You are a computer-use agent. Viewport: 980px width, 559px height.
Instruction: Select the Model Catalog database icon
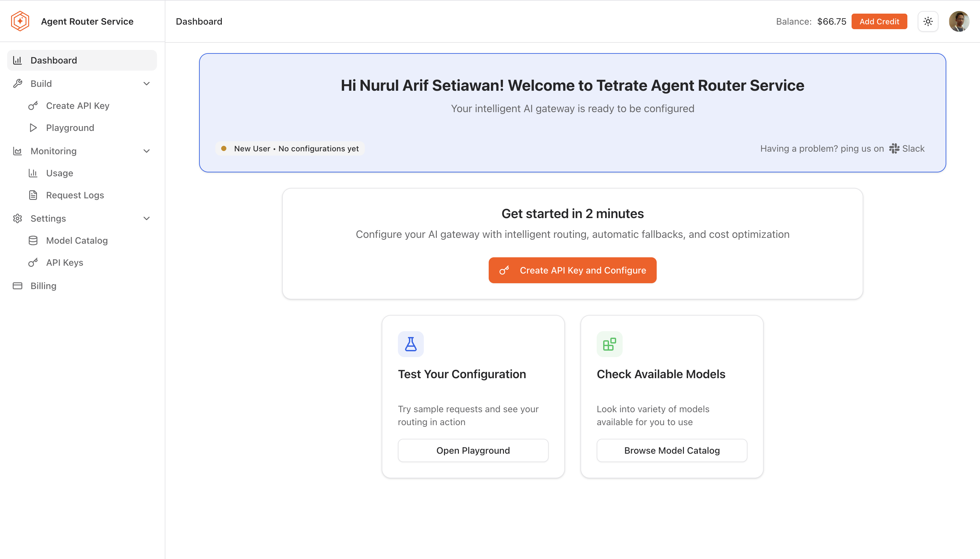[x=33, y=240]
